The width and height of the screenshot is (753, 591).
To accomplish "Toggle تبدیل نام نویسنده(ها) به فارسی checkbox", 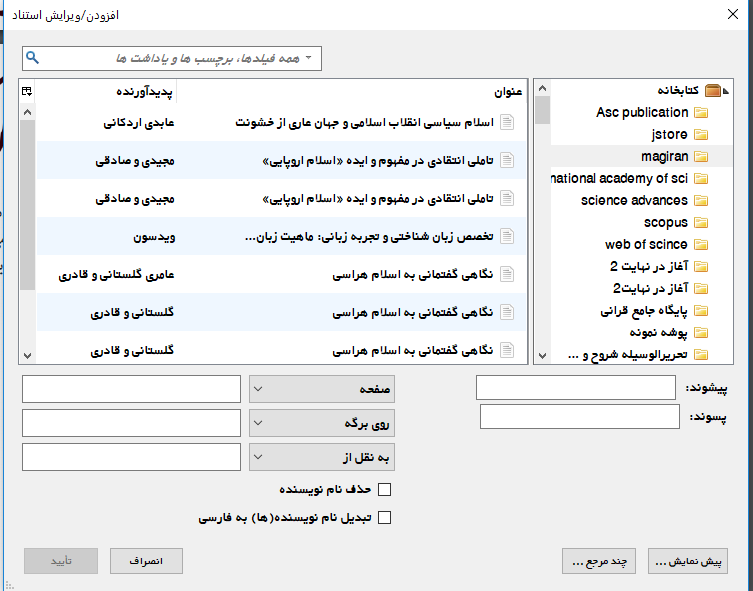I will [x=384, y=518].
